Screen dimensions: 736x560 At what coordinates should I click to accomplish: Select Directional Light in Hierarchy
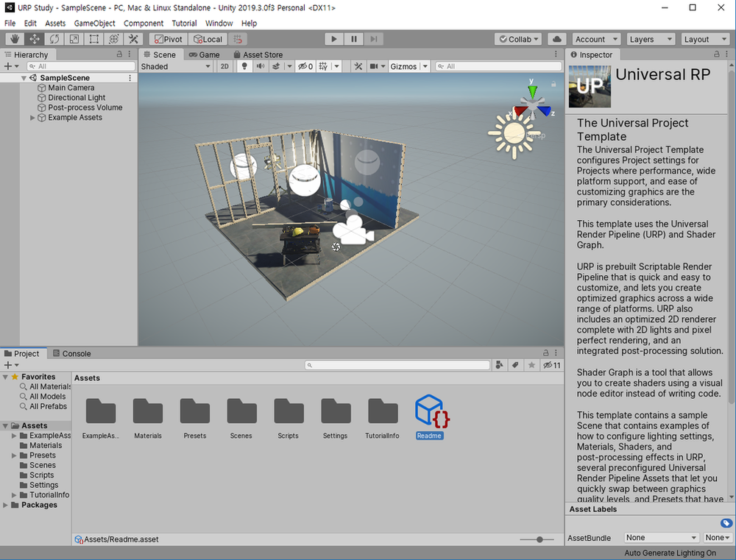point(77,98)
